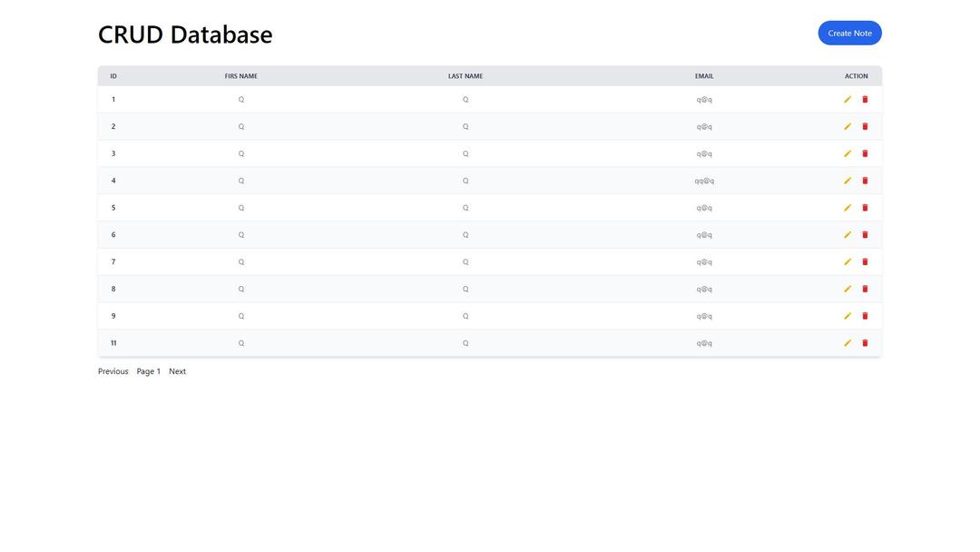The image size is (980, 552).
Task: Edit the record with ID 9
Action: click(x=848, y=316)
